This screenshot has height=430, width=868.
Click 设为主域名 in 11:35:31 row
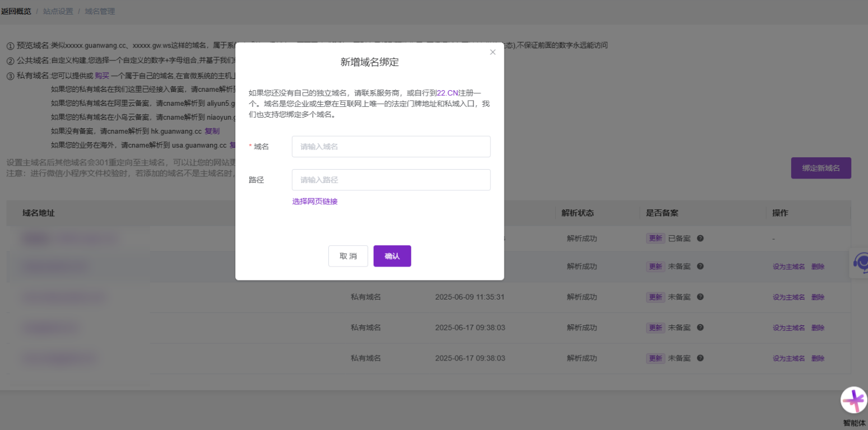point(788,297)
